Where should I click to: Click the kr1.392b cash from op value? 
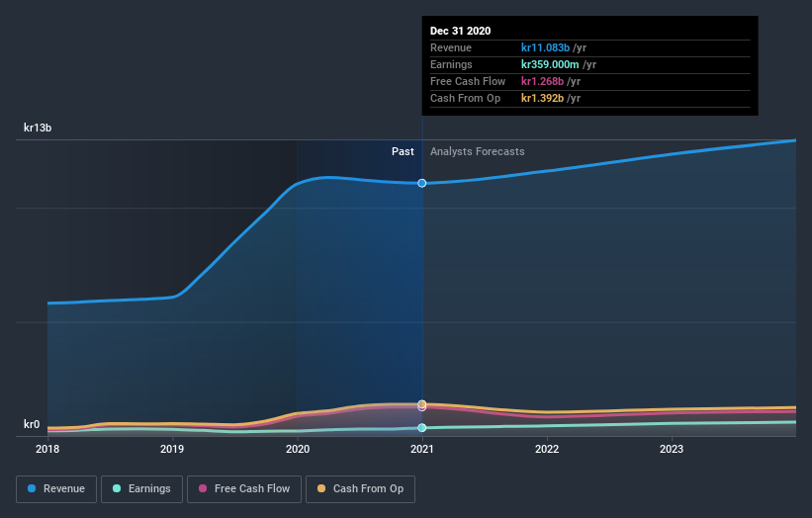coord(542,98)
